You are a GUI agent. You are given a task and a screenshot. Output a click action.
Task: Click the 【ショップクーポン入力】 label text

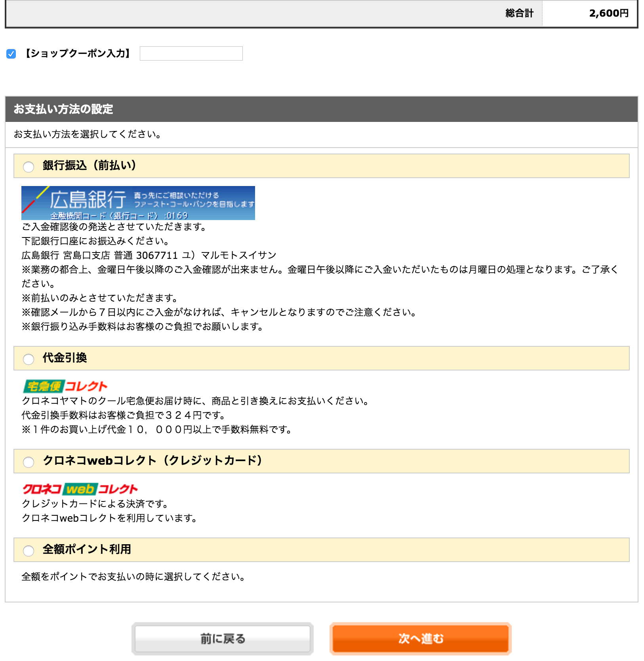[78, 53]
